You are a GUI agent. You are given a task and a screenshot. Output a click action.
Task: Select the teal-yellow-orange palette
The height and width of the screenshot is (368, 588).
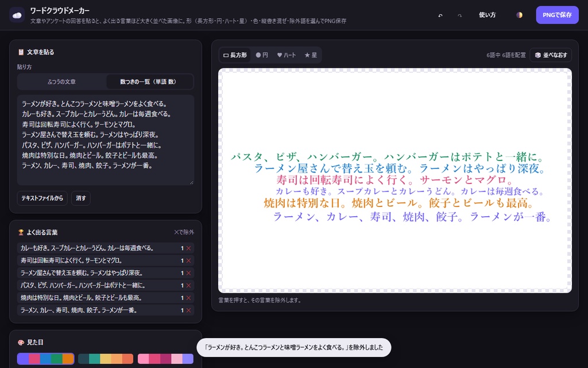pos(106,359)
